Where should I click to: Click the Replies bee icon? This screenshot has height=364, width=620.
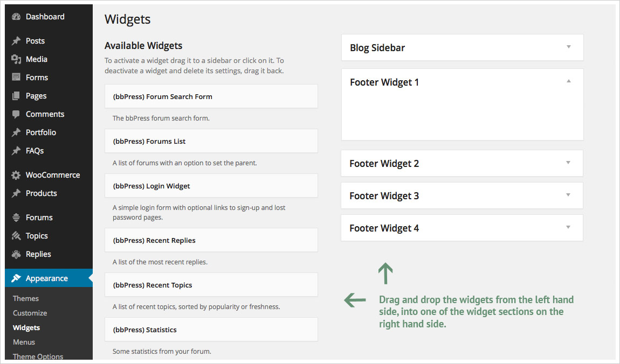point(16,254)
